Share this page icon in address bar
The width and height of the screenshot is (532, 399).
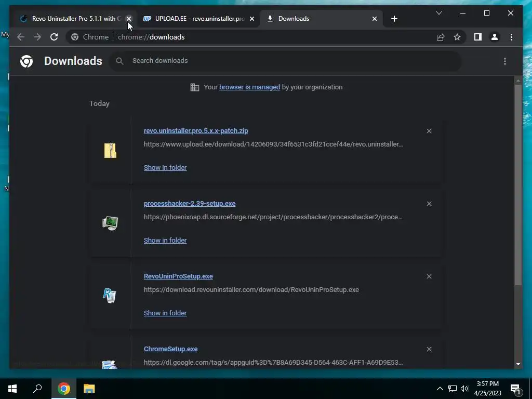441,37
